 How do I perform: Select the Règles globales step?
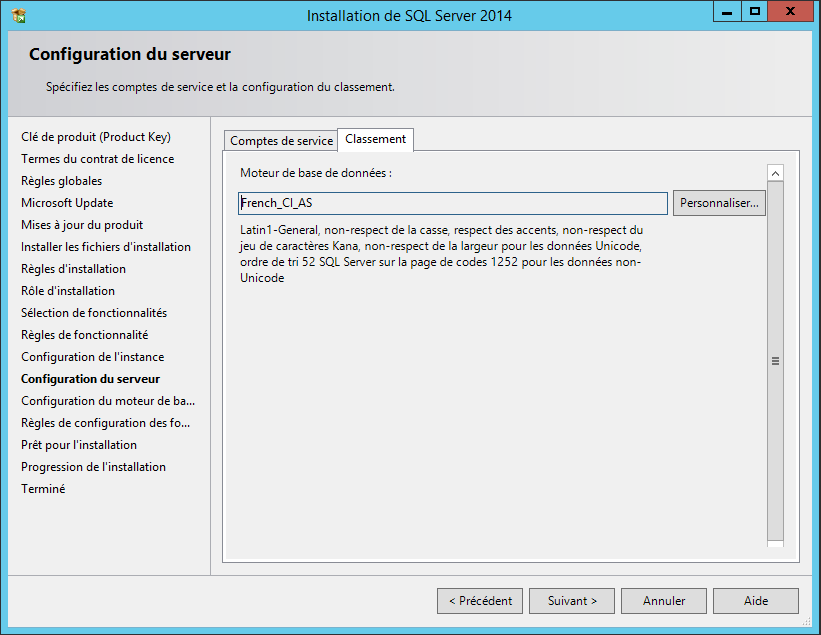(61, 181)
